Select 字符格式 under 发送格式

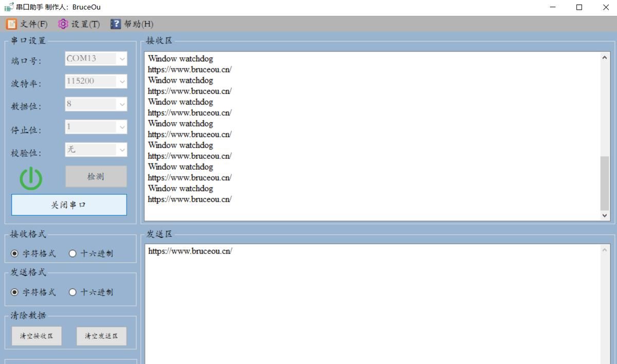[x=14, y=292]
